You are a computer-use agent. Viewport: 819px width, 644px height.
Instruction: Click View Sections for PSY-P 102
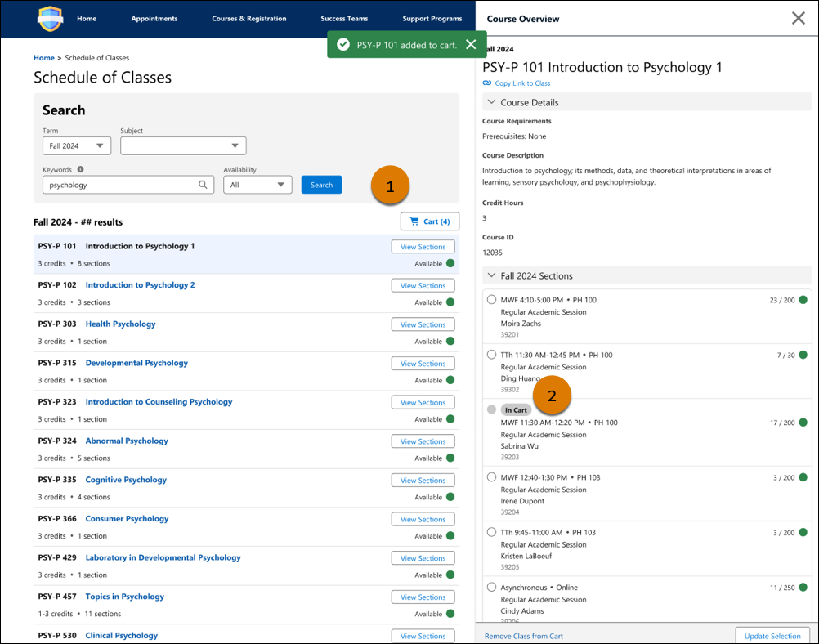click(x=423, y=286)
